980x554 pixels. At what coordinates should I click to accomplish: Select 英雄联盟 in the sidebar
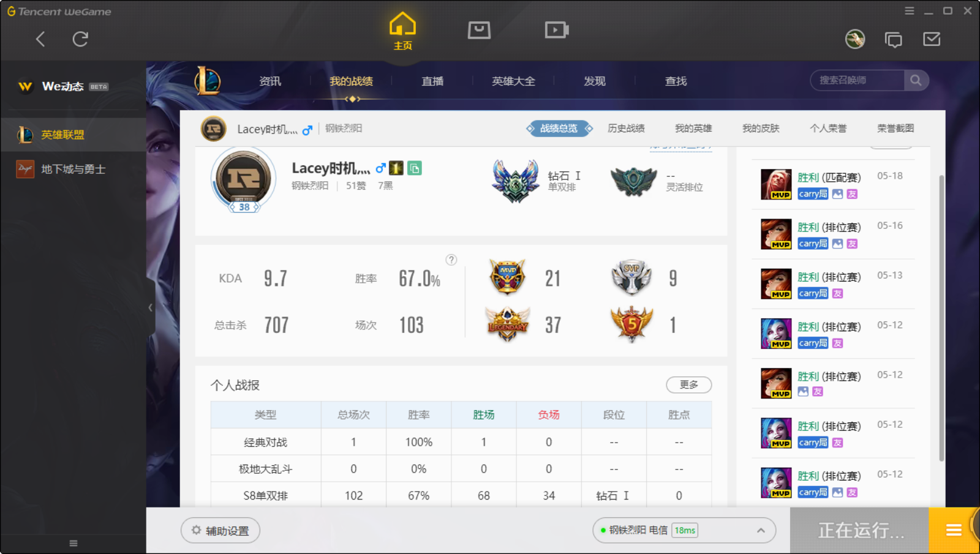[x=73, y=135]
